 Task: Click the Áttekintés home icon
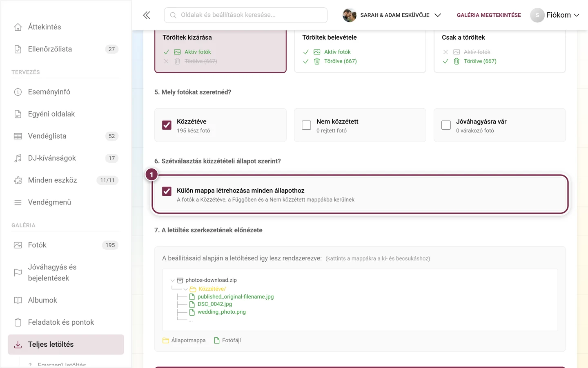point(18,27)
